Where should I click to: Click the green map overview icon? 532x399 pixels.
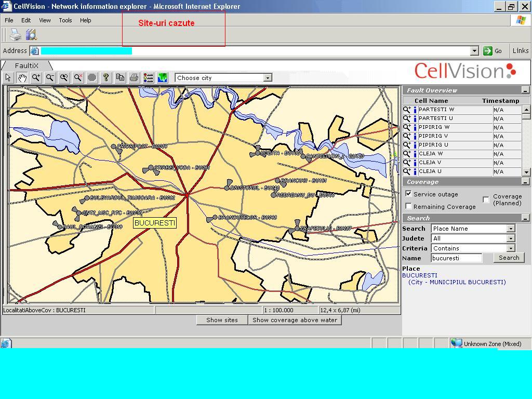pos(163,78)
